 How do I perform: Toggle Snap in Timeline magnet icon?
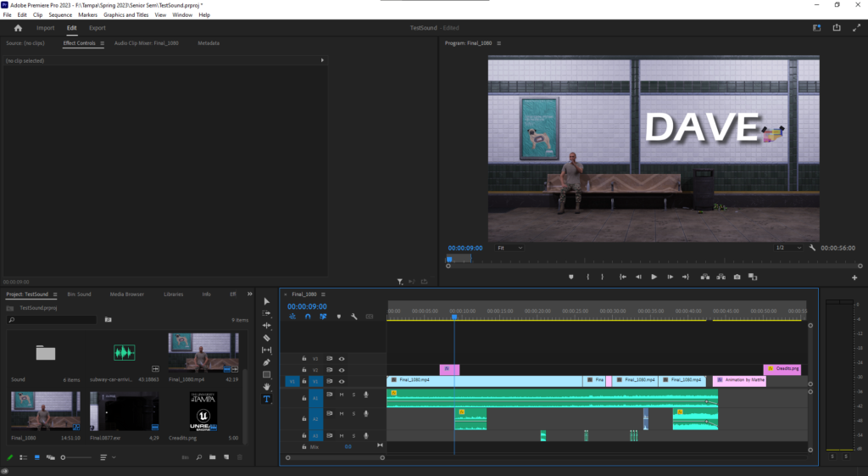coord(308,316)
